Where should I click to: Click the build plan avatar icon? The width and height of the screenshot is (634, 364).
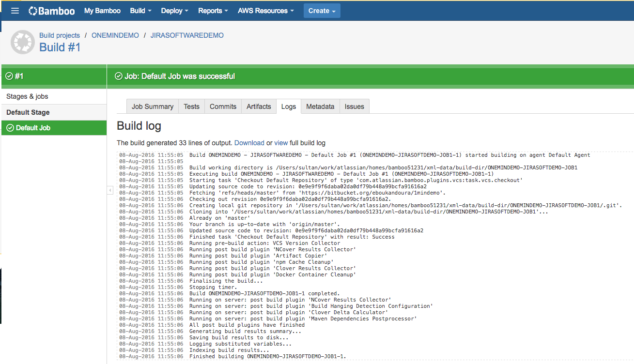(22, 42)
